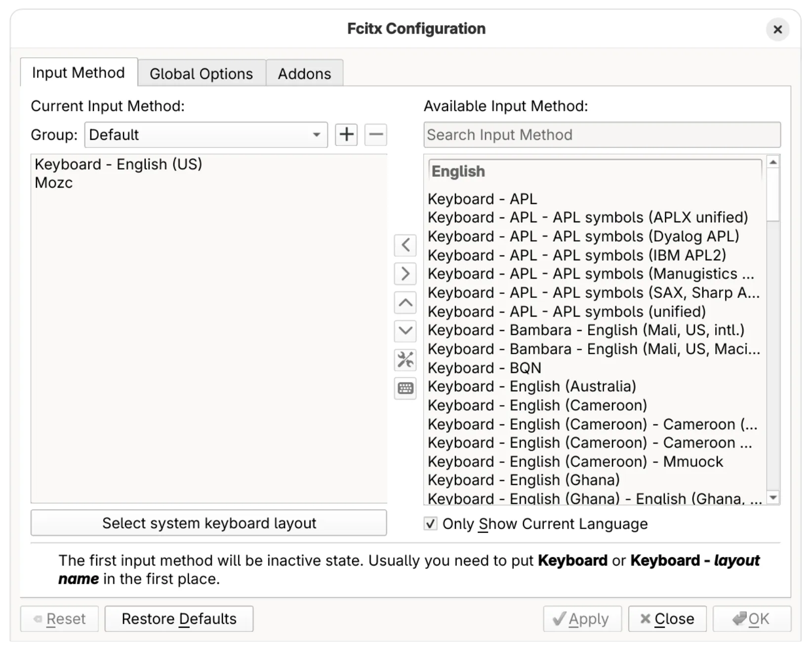Viewport: 812px width, 652px height.
Task: Click the minus icon to remove group
Action: click(375, 134)
